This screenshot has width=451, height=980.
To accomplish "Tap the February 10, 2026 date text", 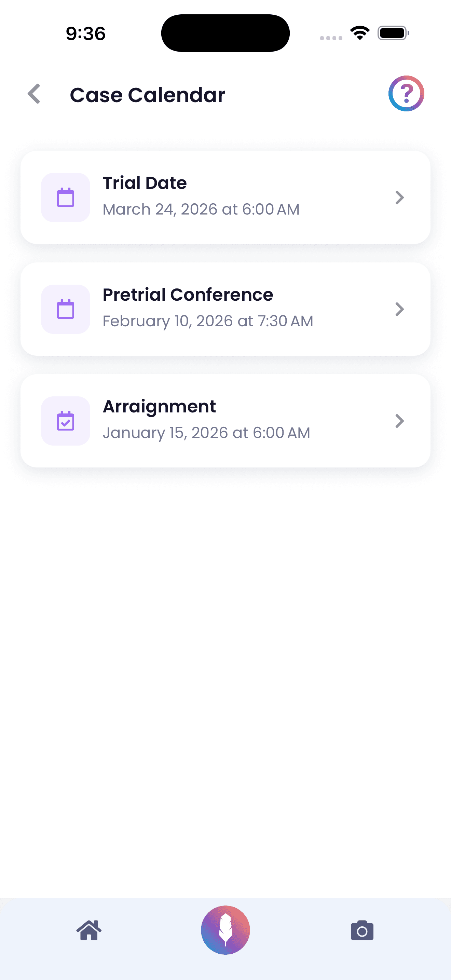I will tap(208, 321).
